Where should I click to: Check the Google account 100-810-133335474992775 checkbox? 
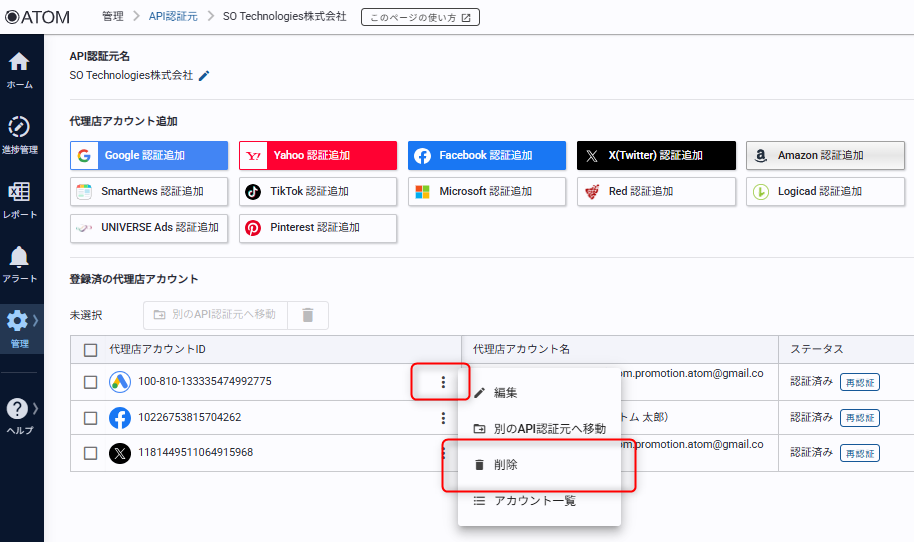[91, 382]
